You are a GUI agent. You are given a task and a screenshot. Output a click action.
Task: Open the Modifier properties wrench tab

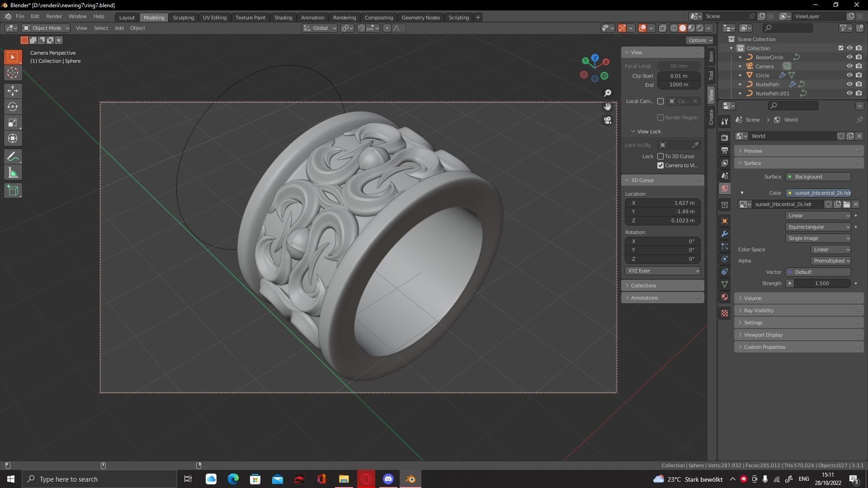725,234
